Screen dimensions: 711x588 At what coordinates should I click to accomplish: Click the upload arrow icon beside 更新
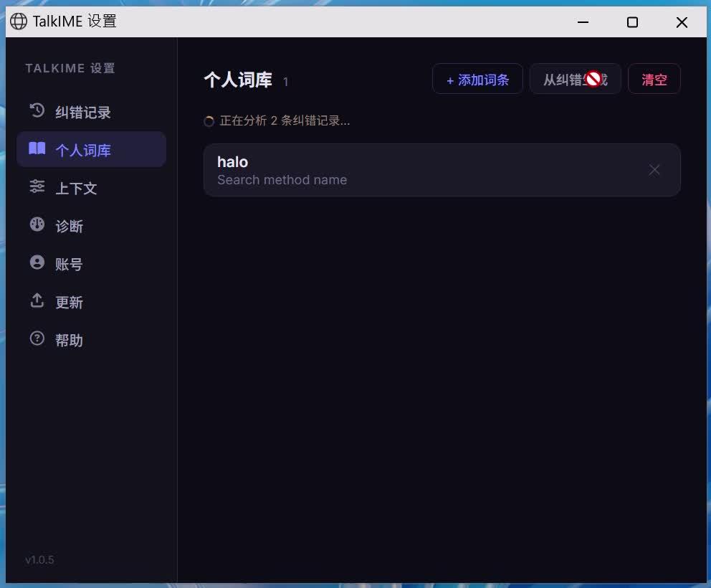37,300
